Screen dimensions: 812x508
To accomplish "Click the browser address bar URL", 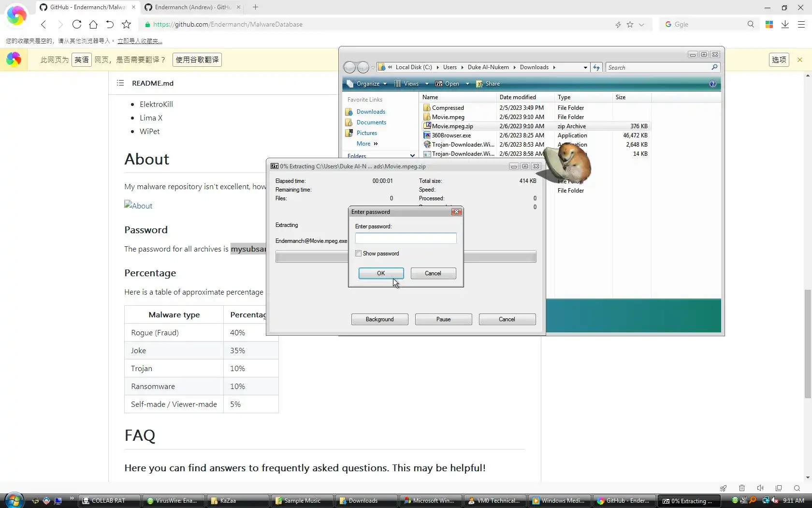I will (x=228, y=25).
